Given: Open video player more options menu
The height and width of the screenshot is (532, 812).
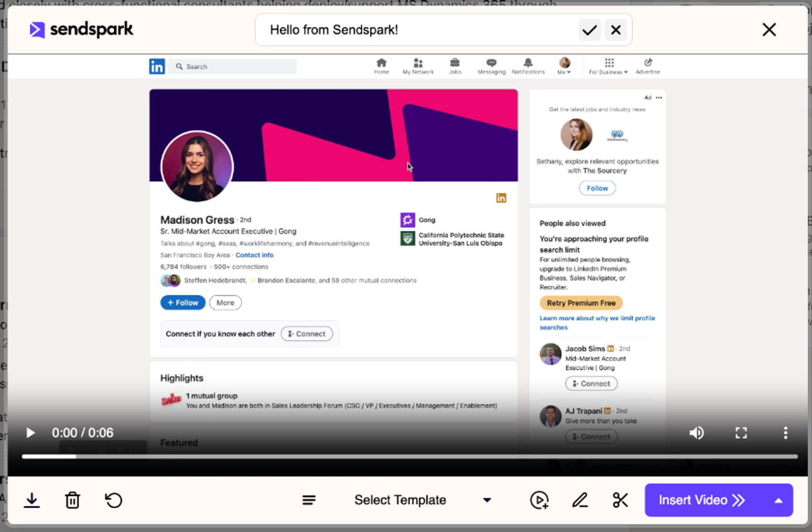Looking at the screenshot, I should click(785, 433).
